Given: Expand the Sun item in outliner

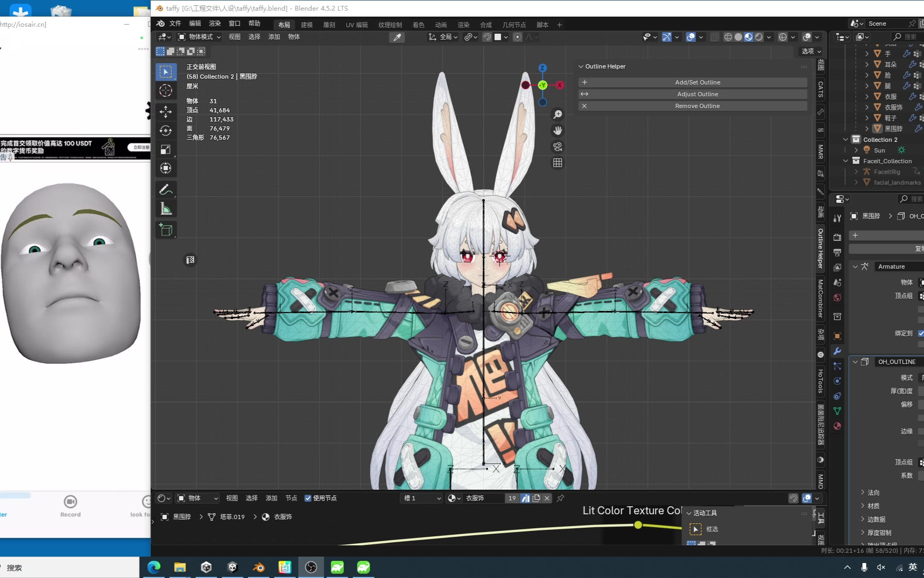Looking at the screenshot, I should (856, 150).
